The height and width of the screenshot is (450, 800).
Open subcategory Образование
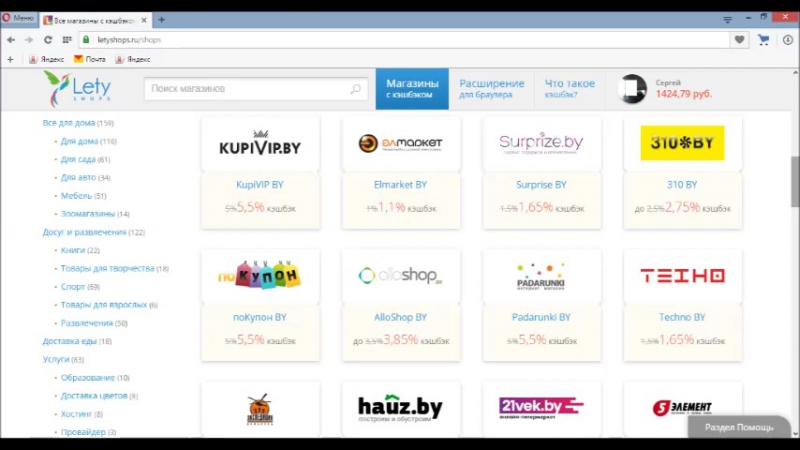88,378
